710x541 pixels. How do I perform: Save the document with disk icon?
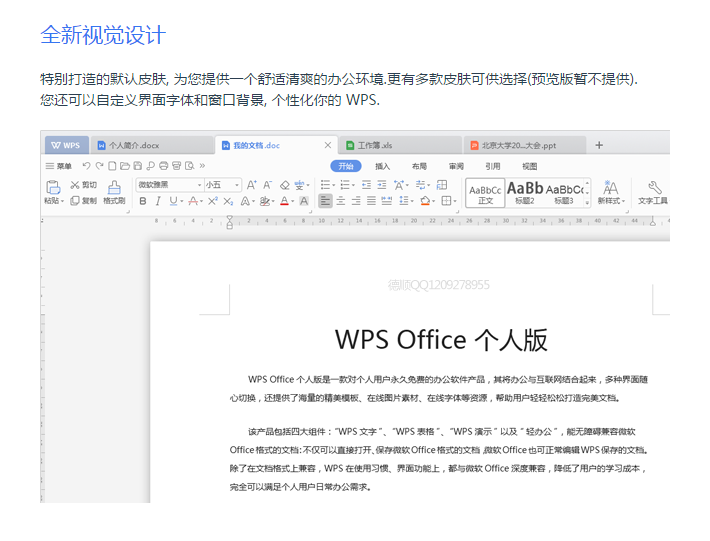point(138,166)
